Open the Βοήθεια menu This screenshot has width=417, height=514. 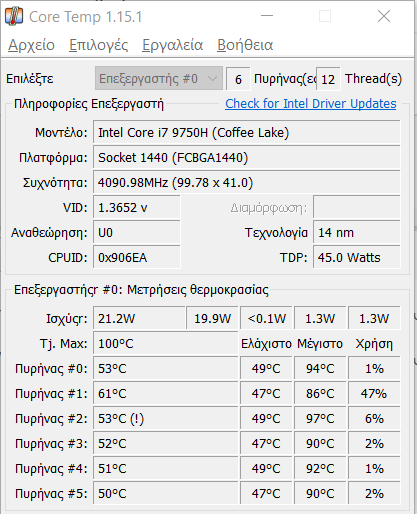[x=245, y=45]
